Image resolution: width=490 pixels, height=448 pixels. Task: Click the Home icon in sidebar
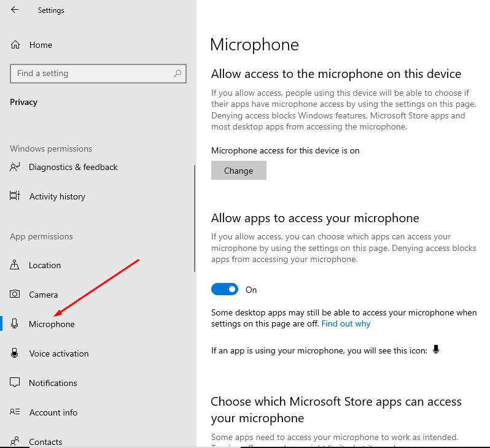tap(15, 45)
